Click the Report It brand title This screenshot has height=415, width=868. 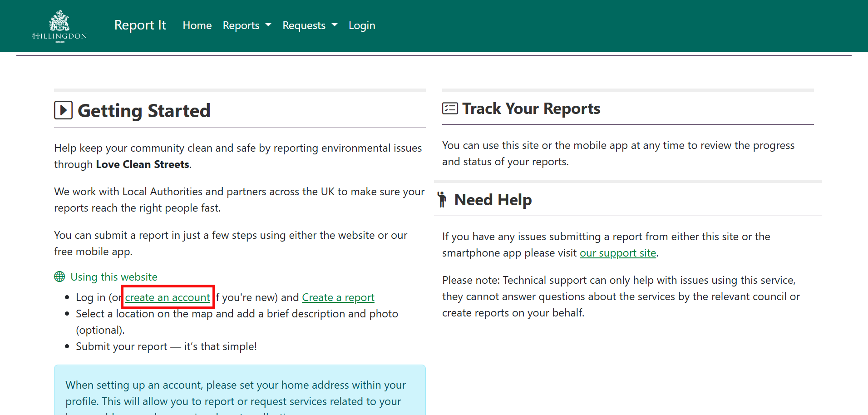point(140,25)
